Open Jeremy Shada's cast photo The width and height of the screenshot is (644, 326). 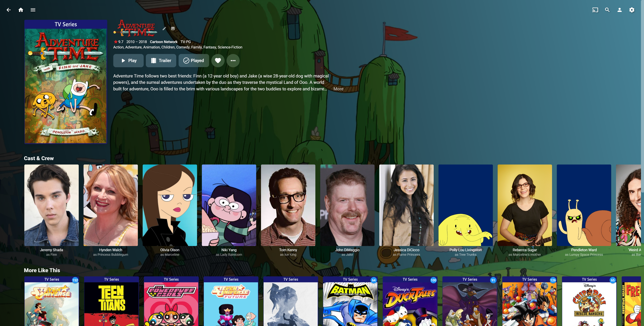(52, 205)
